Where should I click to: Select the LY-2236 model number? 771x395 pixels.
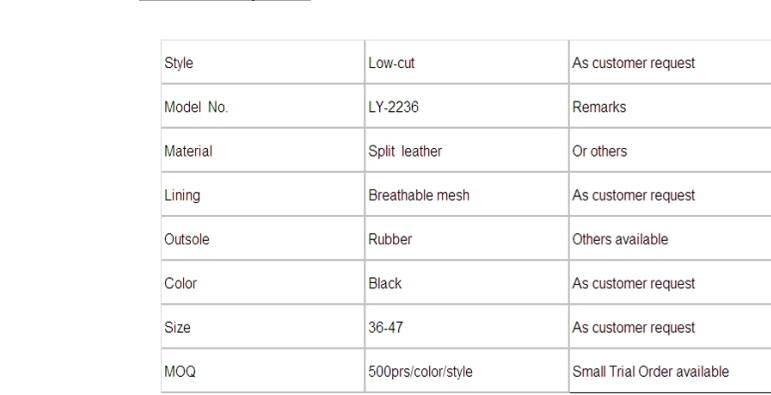pos(393,107)
